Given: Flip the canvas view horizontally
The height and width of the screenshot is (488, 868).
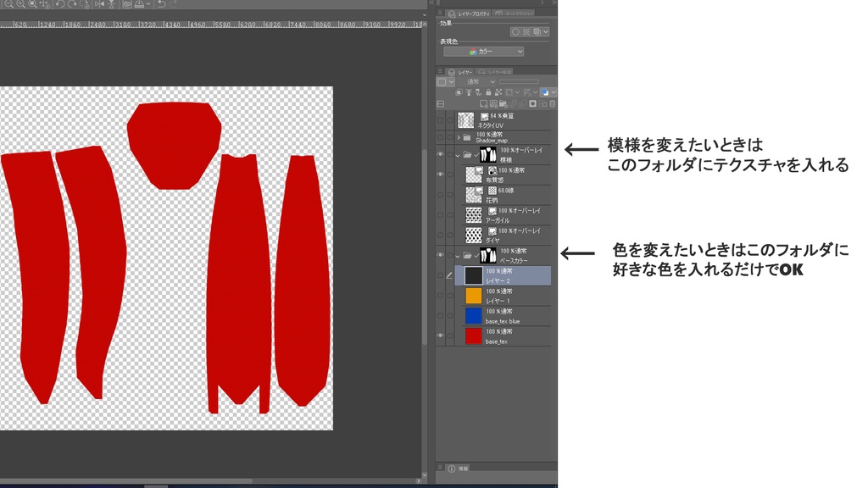Looking at the screenshot, I should point(100,4).
